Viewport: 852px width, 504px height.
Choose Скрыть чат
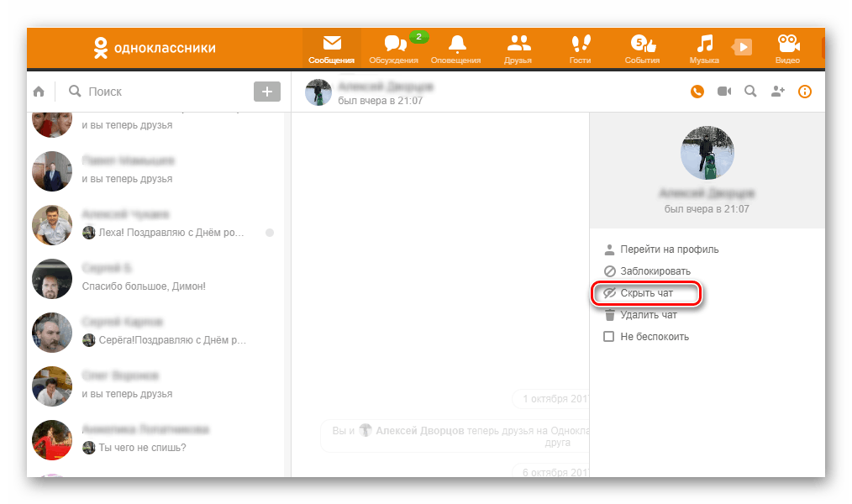click(x=647, y=293)
